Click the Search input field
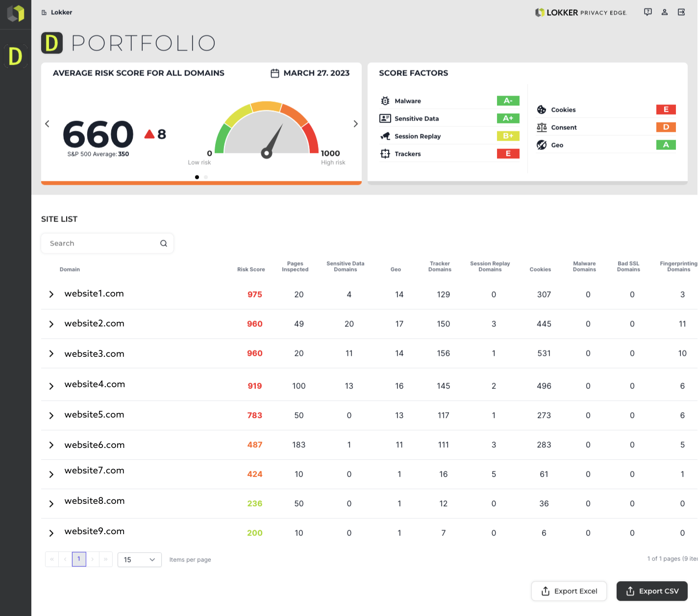Image resolution: width=699 pixels, height=616 pixels. (98, 243)
